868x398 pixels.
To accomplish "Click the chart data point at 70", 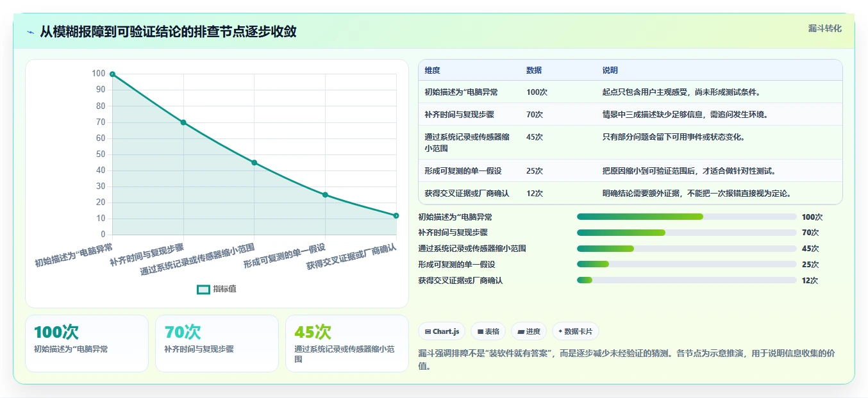I will [x=183, y=122].
